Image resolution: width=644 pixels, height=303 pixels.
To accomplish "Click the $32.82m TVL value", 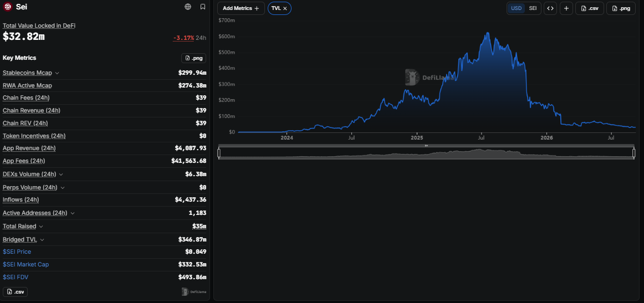I will point(23,36).
